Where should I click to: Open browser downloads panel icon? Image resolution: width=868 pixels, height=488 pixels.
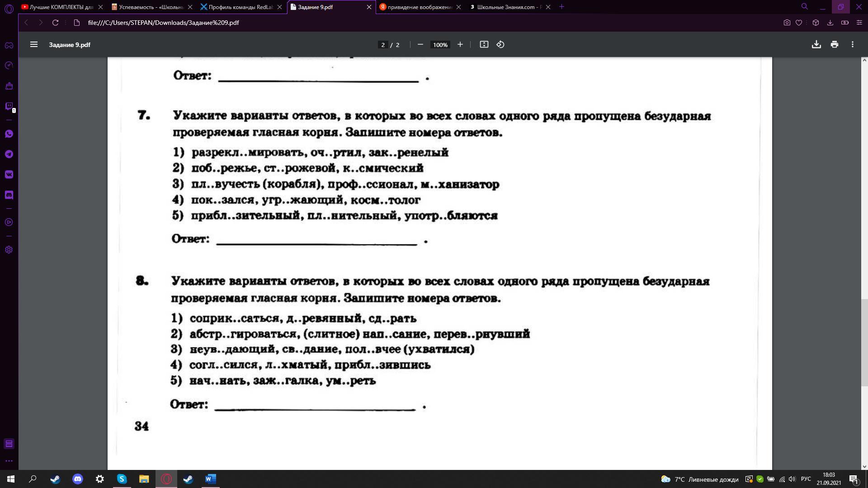830,23
